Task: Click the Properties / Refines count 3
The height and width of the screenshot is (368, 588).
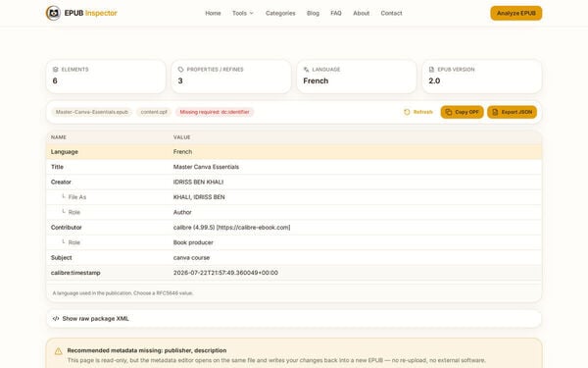Action: [180, 80]
